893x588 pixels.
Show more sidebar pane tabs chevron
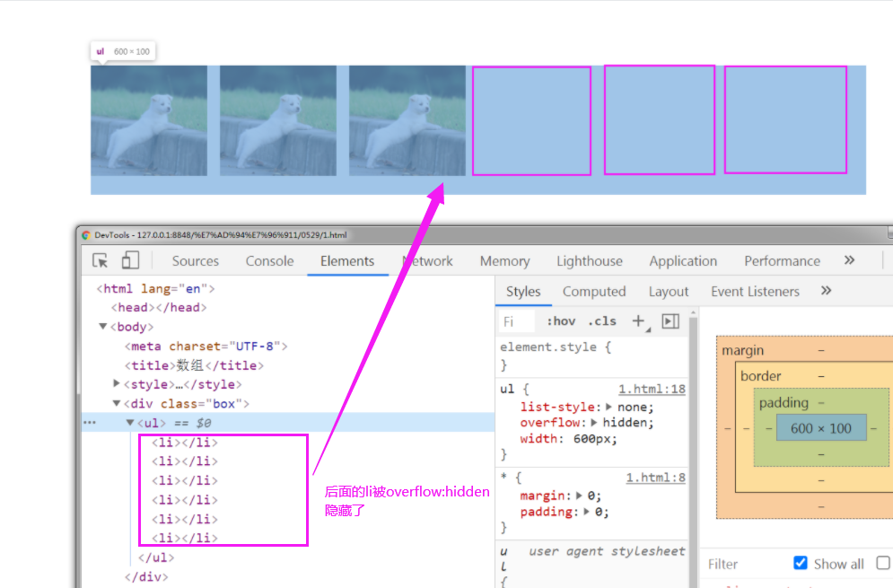coord(826,291)
